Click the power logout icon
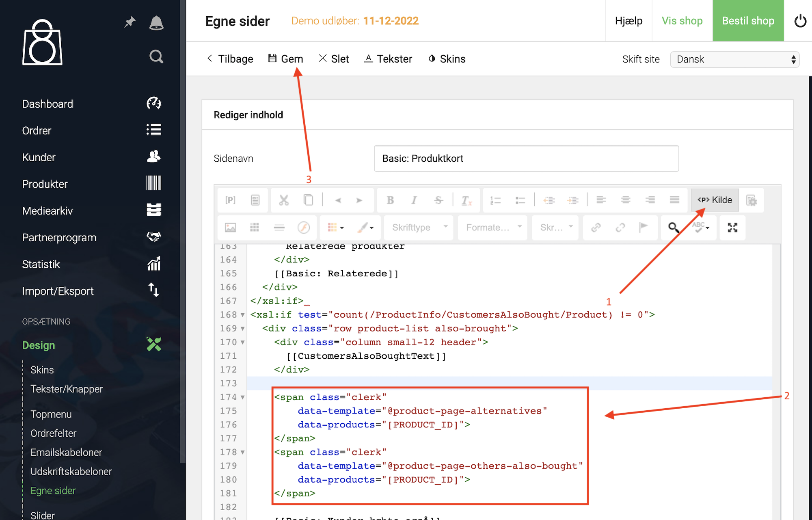Viewport: 812px width, 520px height. point(800,21)
